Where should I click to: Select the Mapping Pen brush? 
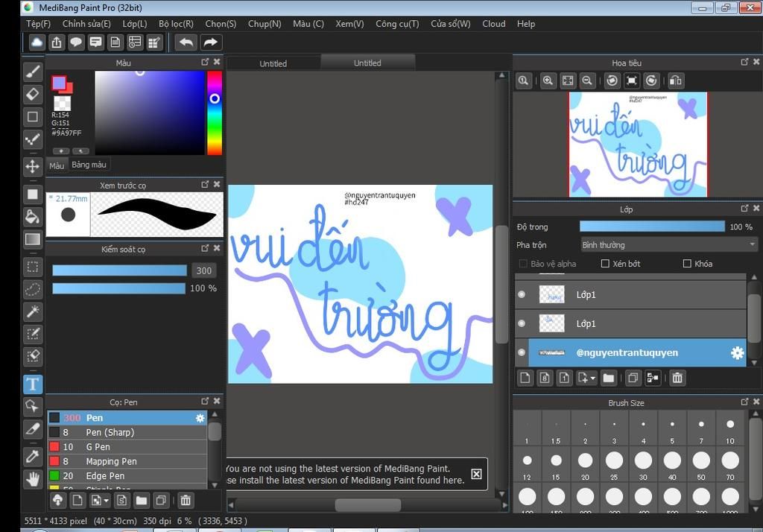[x=127, y=461]
